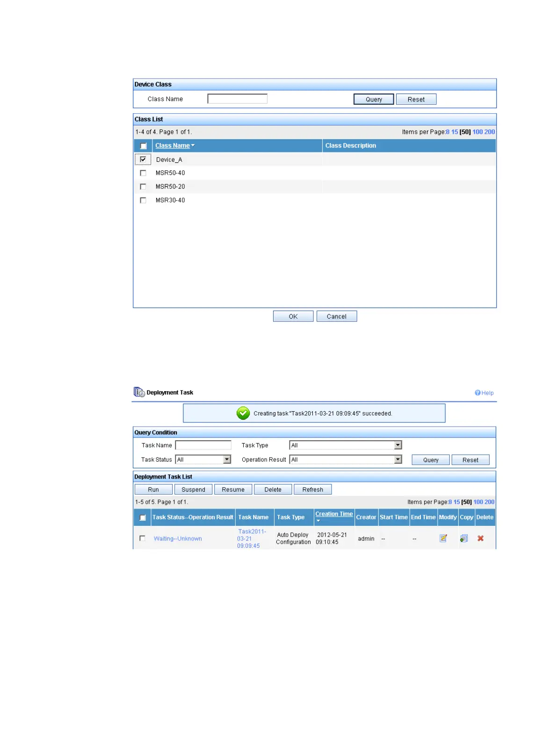Set task list items per page to 200
The image size is (557, 756).
[490, 502]
